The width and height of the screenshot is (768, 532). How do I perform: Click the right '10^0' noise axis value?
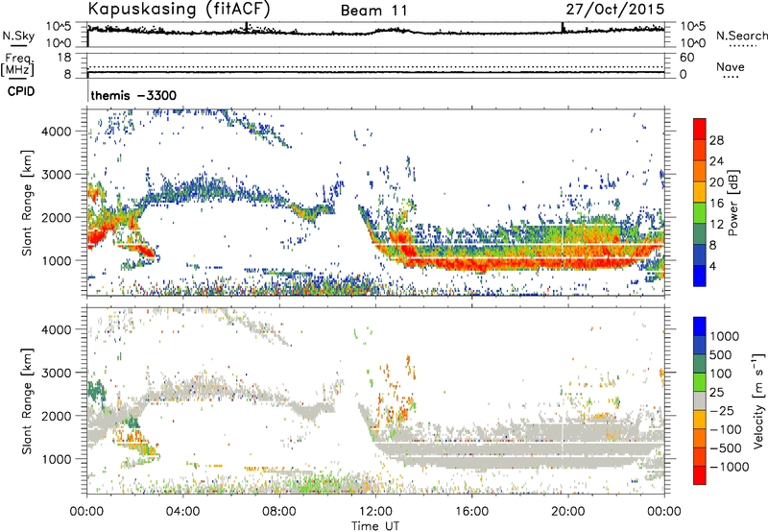[692, 43]
